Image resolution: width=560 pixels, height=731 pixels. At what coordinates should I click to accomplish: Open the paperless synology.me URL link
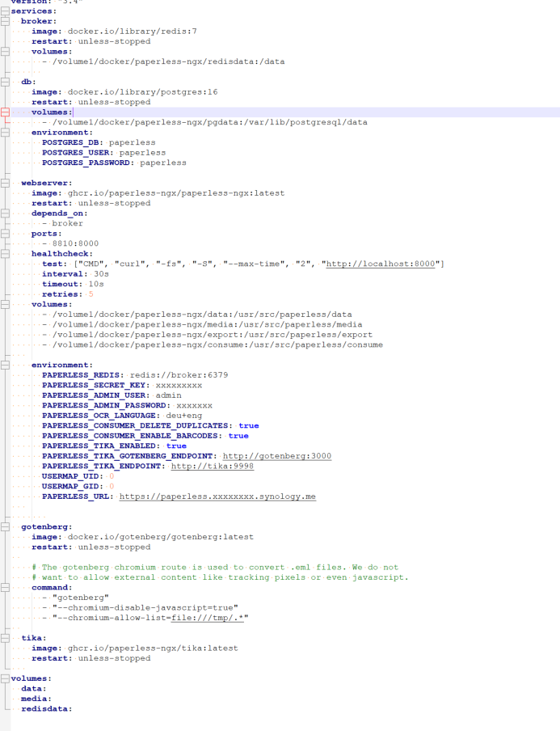pos(217,496)
